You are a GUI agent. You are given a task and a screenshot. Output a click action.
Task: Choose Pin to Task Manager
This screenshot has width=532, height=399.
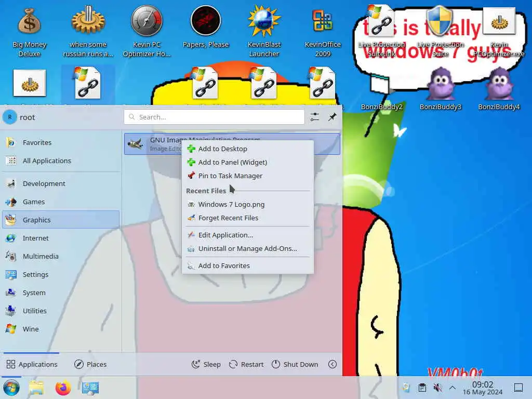(248, 176)
